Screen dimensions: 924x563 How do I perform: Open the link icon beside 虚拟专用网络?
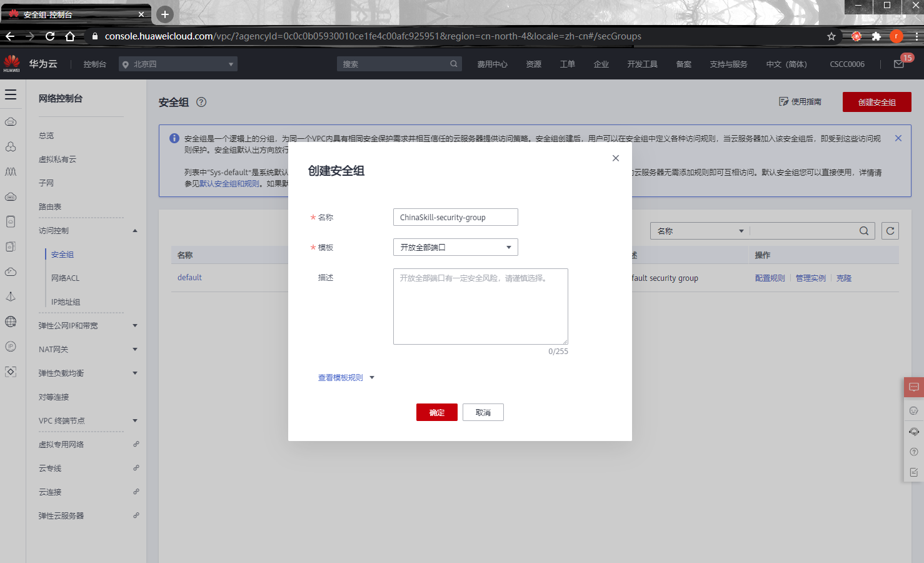(136, 444)
